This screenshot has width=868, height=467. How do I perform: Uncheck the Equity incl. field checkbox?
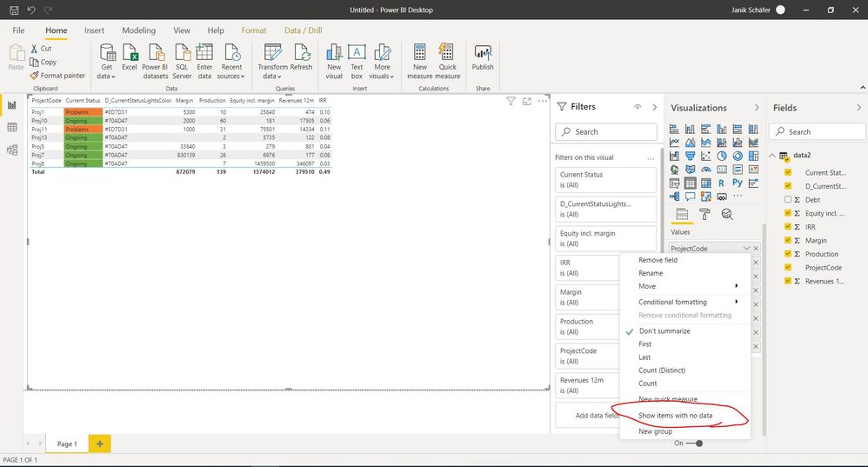point(788,213)
